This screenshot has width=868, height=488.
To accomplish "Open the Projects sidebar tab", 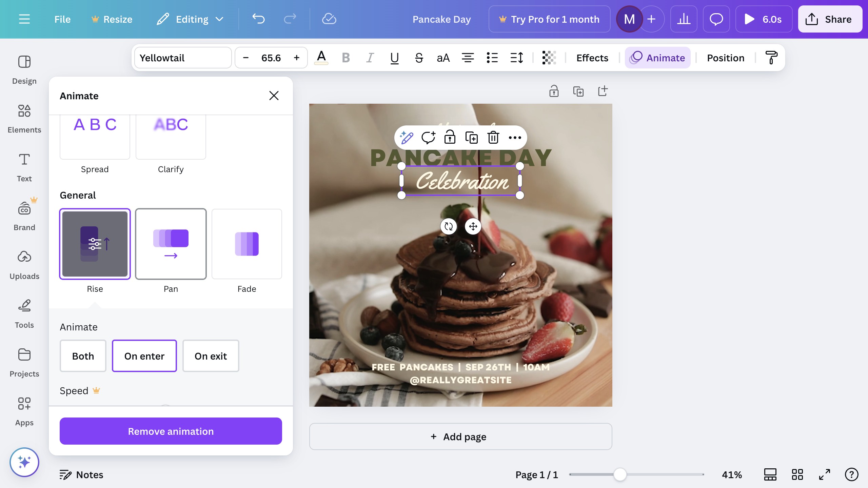I will (24, 363).
